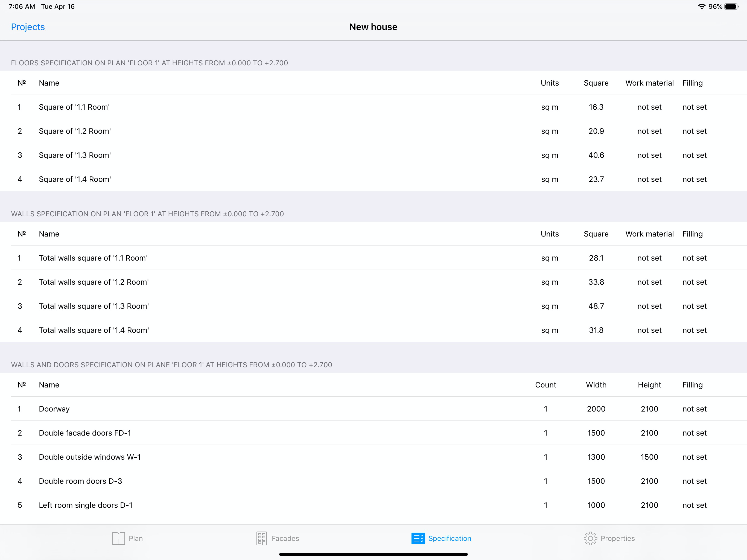Switch to the Specification tab label

[x=450, y=538]
